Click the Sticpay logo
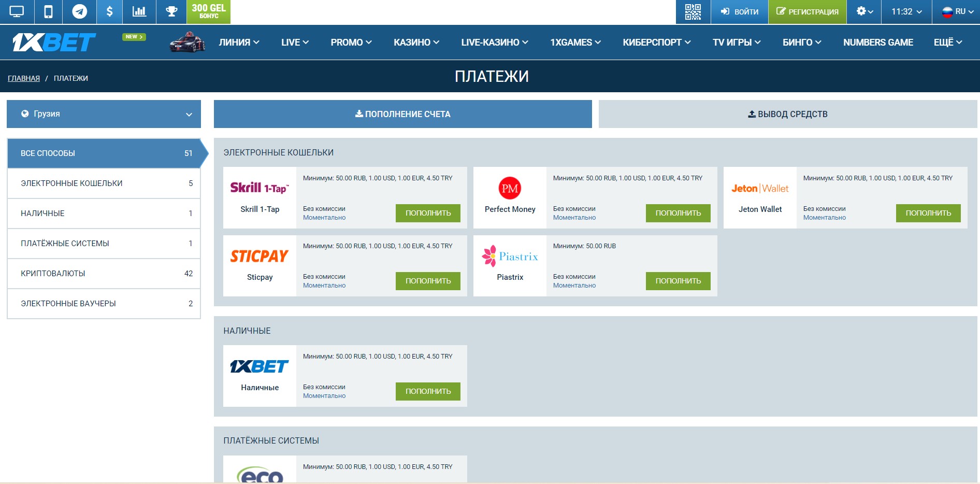Image resolution: width=980 pixels, height=484 pixels. [260, 256]
